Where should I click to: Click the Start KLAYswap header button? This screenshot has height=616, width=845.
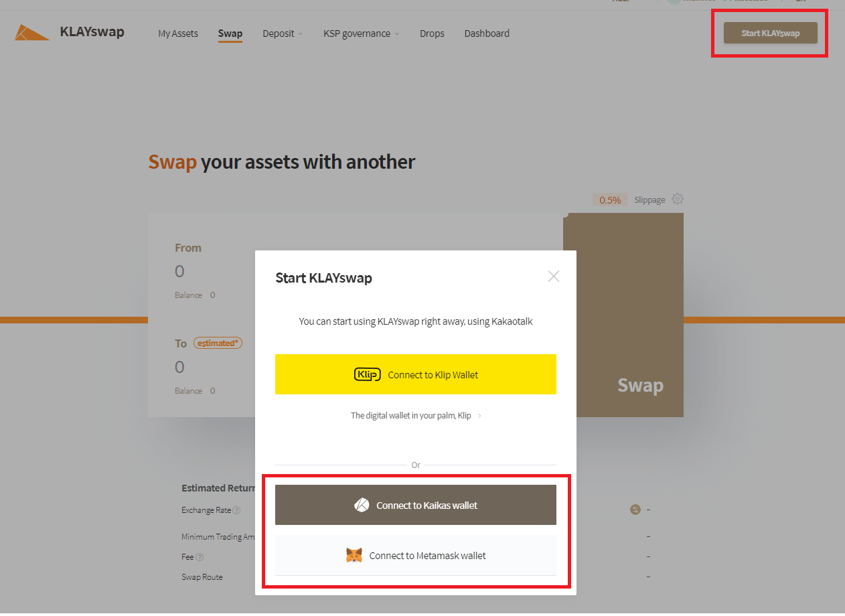click(771, 33)
